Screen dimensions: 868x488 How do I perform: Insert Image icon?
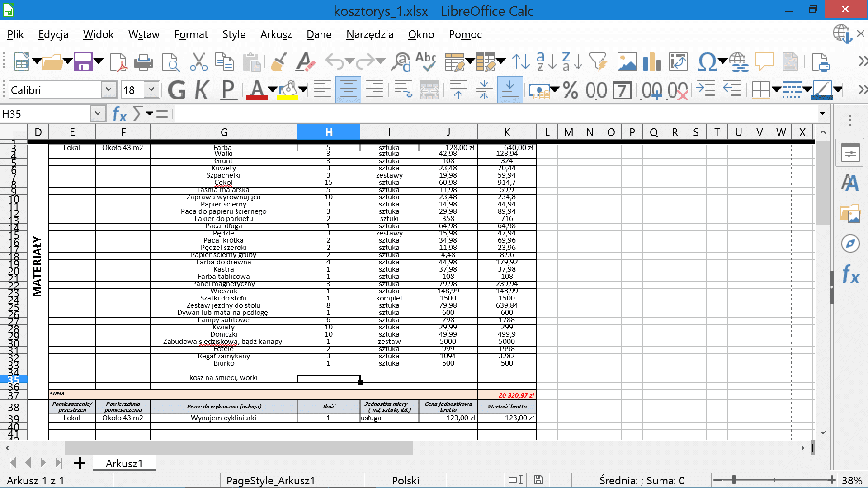click(627, 61)
